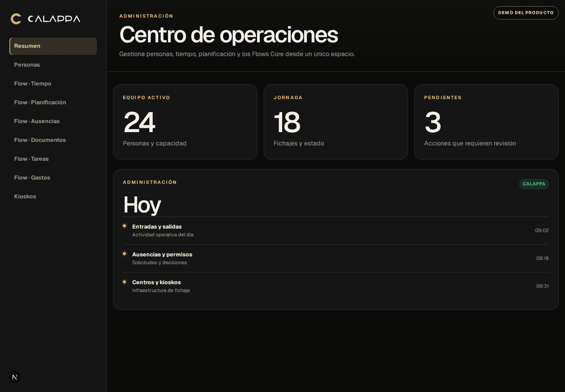The width and height of the screenshot is (565, 392).
Task: Open Flow · Planificación
Action: (53, 102)
